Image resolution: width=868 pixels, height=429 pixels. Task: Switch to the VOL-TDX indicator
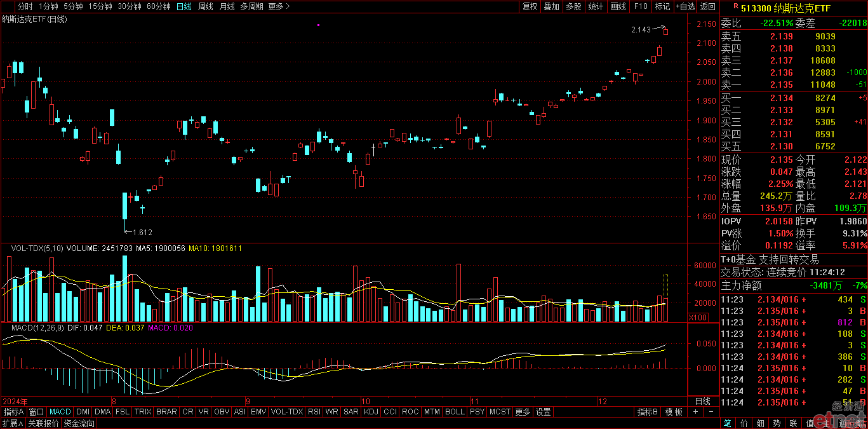click(287, 412)
